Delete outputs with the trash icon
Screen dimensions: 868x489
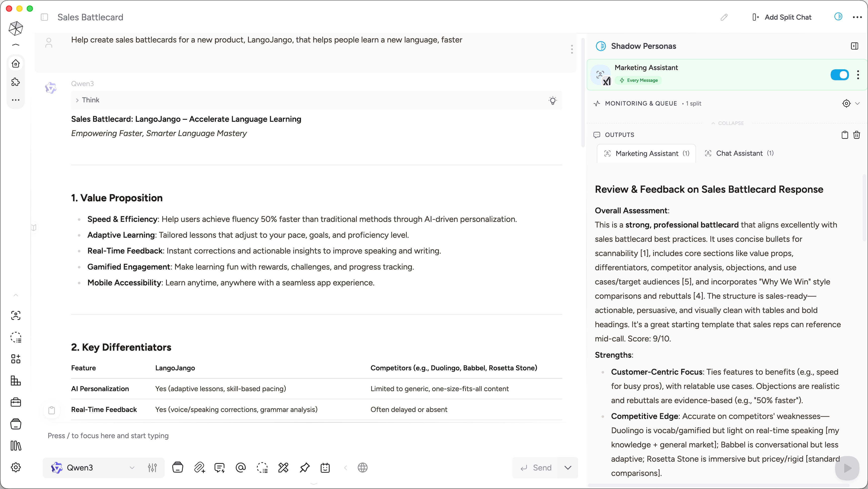pyautogui.click(x=857, y=135)
